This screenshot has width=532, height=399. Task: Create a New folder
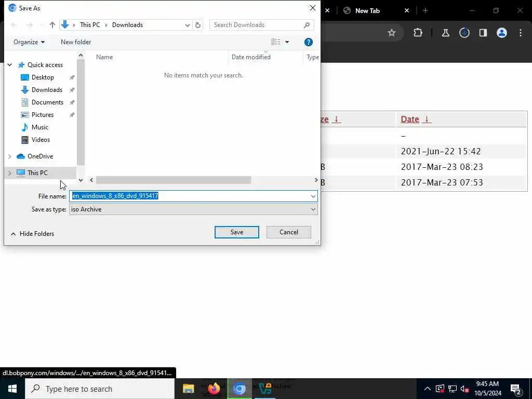tap(76, 42)
